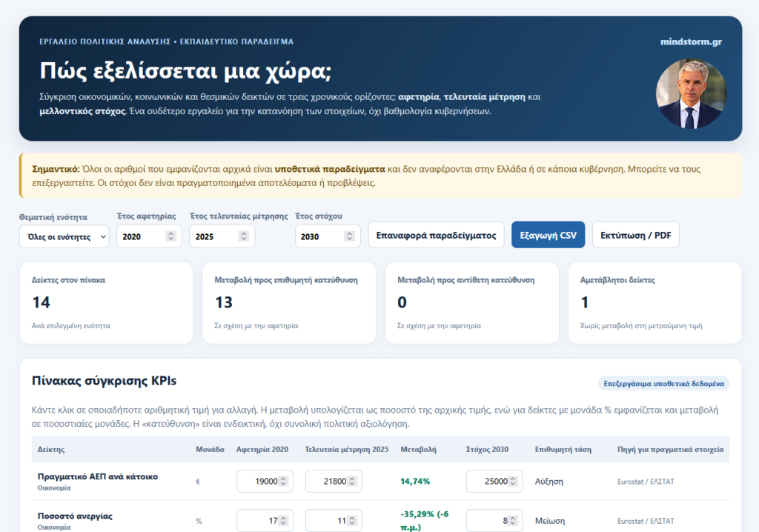The height and width of the screenshot is (532, 759).
Task: Edit the 25000 target value for ΑΕΠ
Action: click(494, 481)
